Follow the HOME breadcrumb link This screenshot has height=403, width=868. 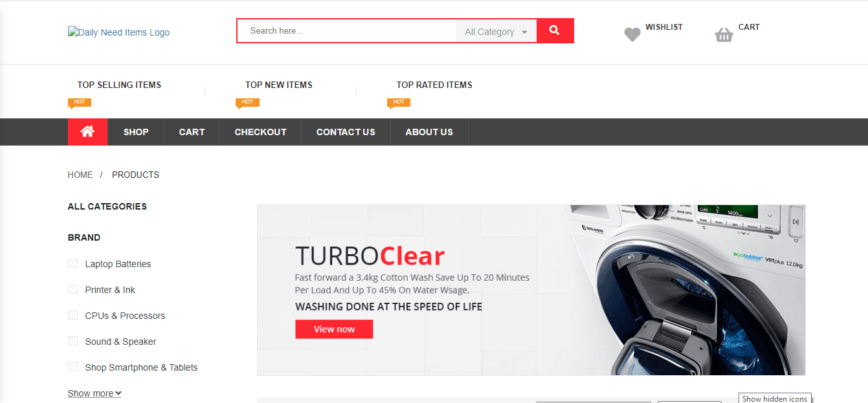point(80,174)
